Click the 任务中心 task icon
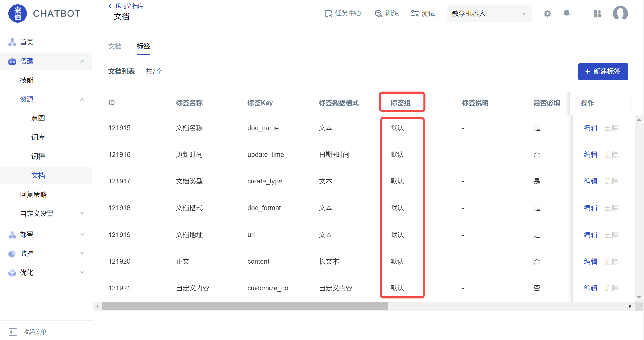The image size is (644, 340). click(x=328, y=13)
